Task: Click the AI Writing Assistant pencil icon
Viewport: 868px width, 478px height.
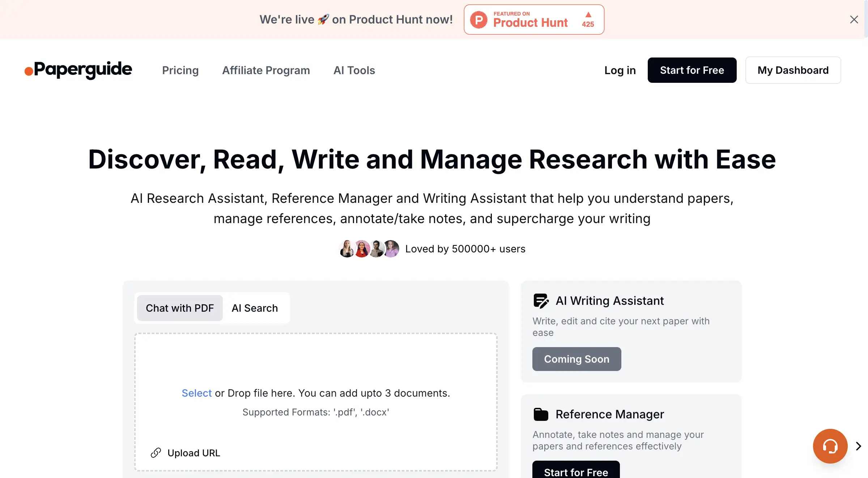Action: click(x=540, y=300)
